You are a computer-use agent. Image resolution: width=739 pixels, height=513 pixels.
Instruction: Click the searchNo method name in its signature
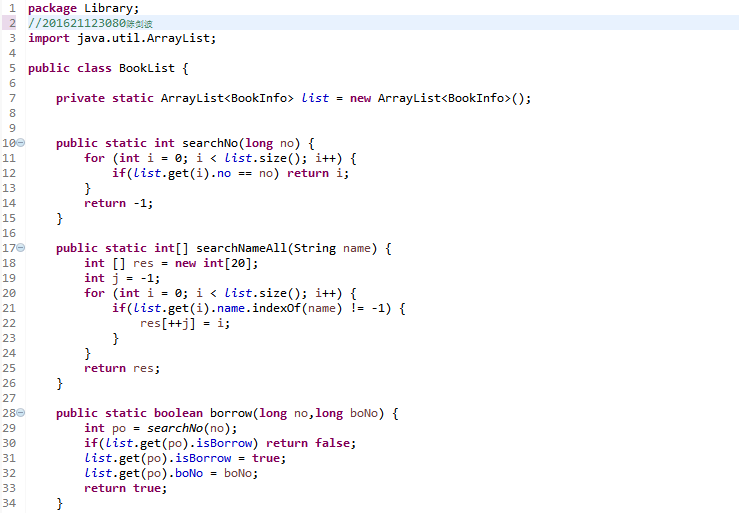[210, 143]
